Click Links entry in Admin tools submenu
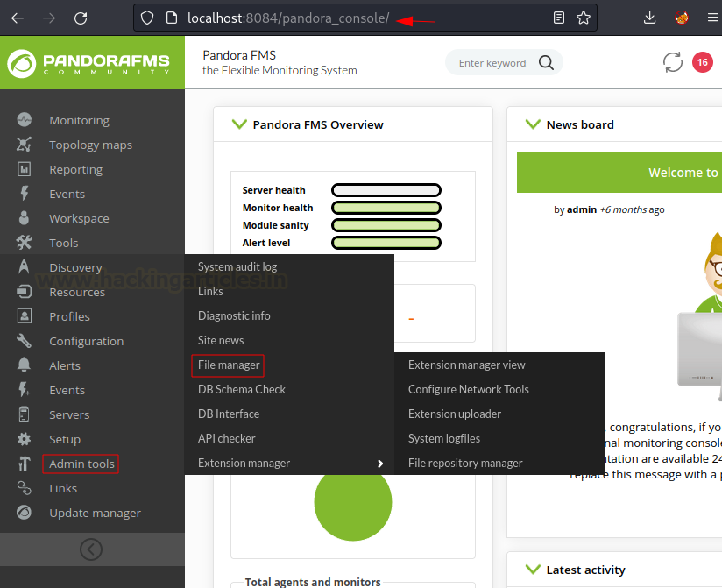722x588 pixels. (210, 292)
